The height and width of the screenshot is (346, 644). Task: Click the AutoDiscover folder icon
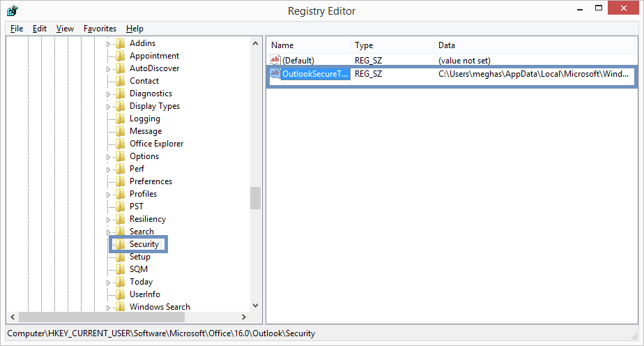tap(121, 68)
